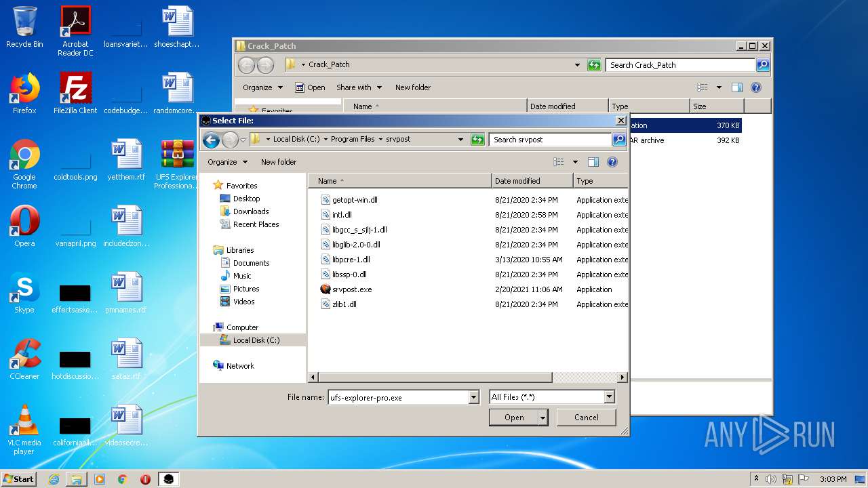Screen dimensions: 868x488
Task: Click Internet Explorer taskbar icon
Action: 54,479
